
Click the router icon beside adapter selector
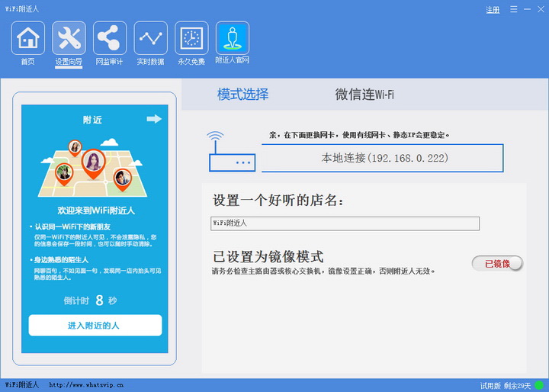click(x=232, y=151)
